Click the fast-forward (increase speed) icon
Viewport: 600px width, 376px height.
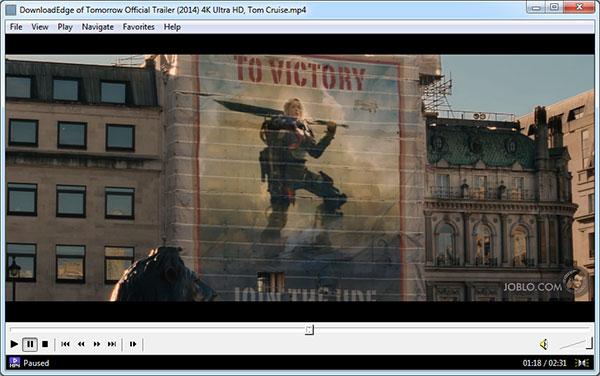tap(97, 344)
